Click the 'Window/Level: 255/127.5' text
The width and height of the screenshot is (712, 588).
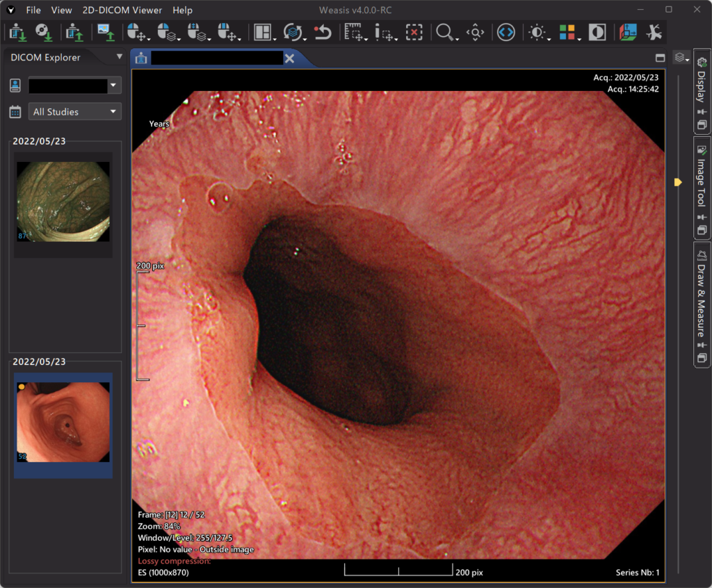coord(185,537)
